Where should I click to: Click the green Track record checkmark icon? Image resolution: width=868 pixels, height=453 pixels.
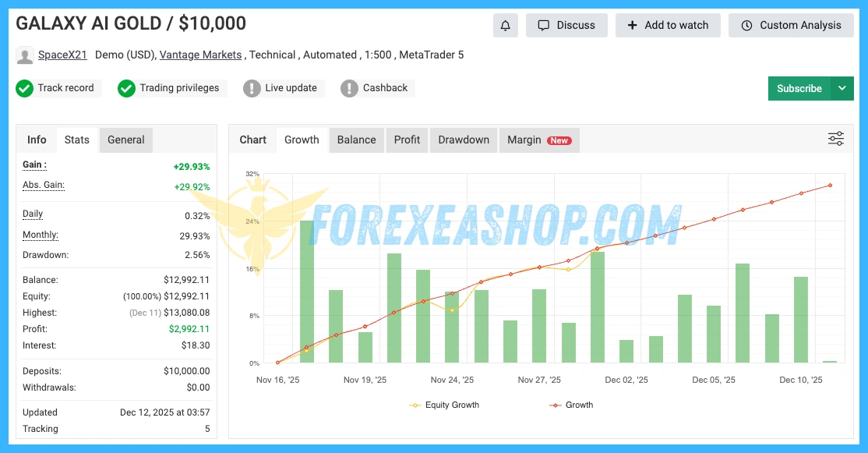click(x=25, y=88)
